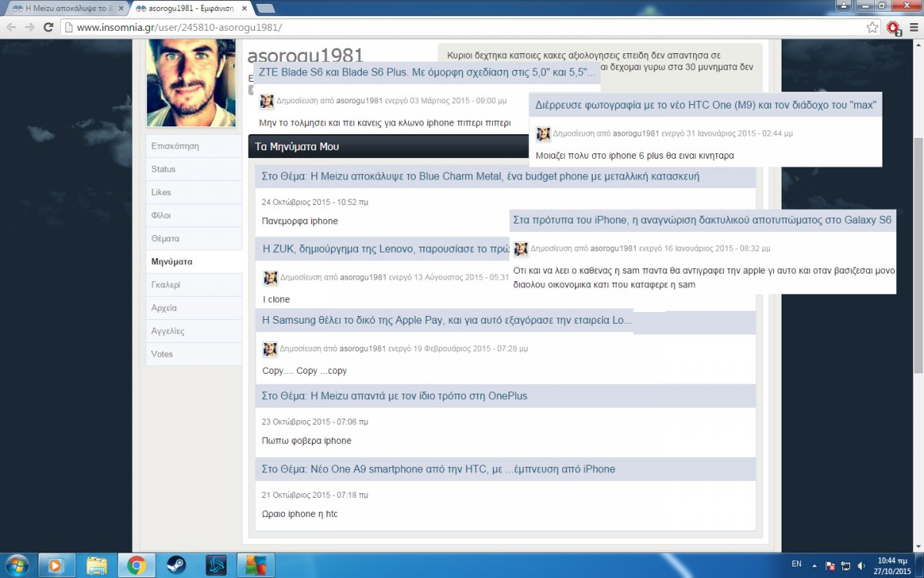The image size is (924, 578).
Task: Click the 'Πανεμορφα iphone' post text
Action: click(300, 221)
